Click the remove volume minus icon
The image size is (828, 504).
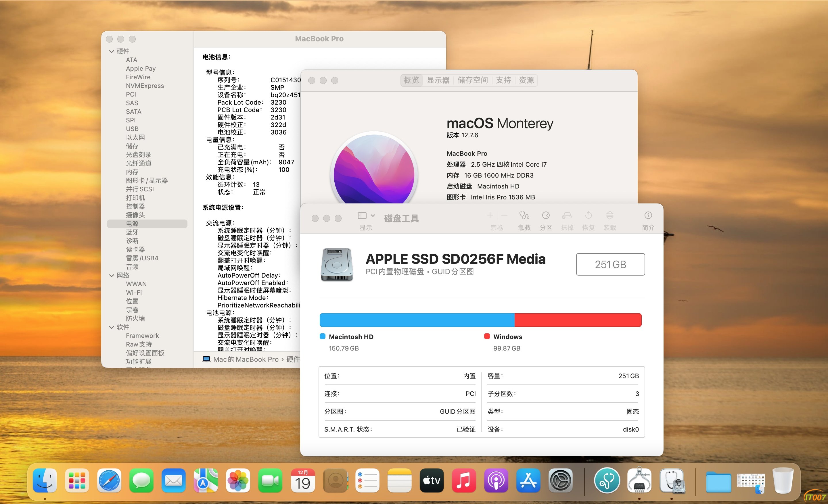point(504,215)
